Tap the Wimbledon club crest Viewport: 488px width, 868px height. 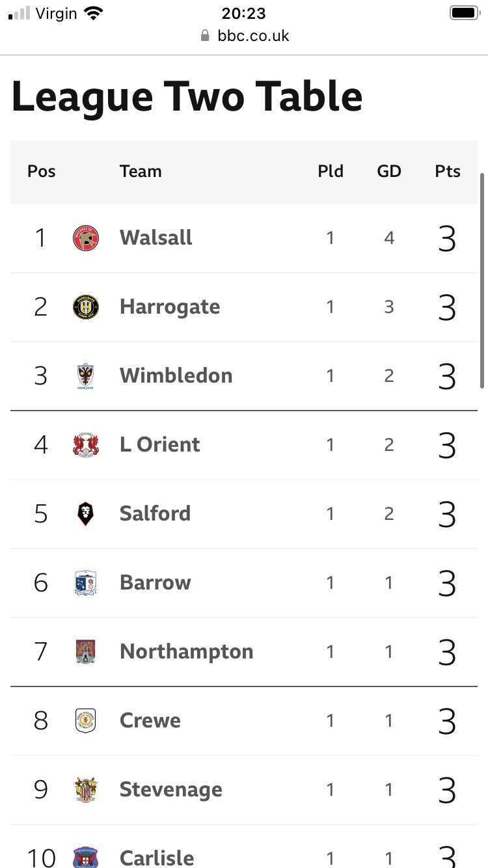point(86,376)
